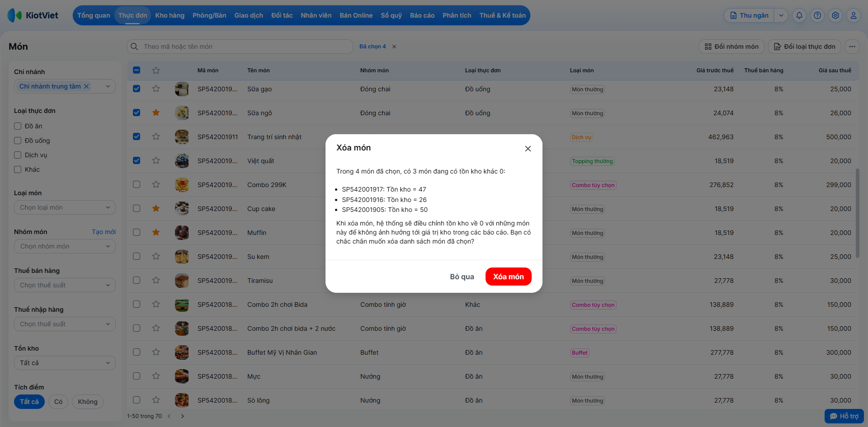
Task: Click the 'Đổi nhóm món' button
Action: pyautogui.click(x=732, y=47)
